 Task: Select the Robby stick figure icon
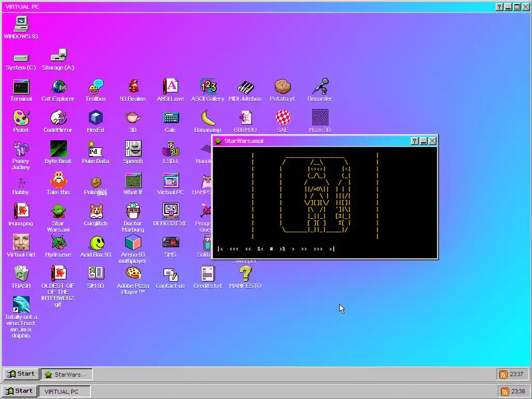point(21,182)
